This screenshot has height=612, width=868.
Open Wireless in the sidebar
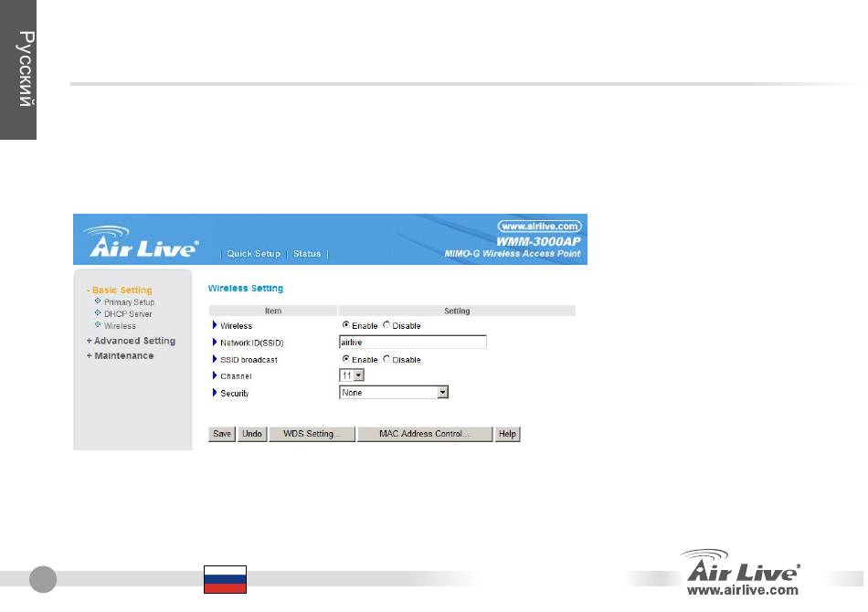tap(120, 326)
